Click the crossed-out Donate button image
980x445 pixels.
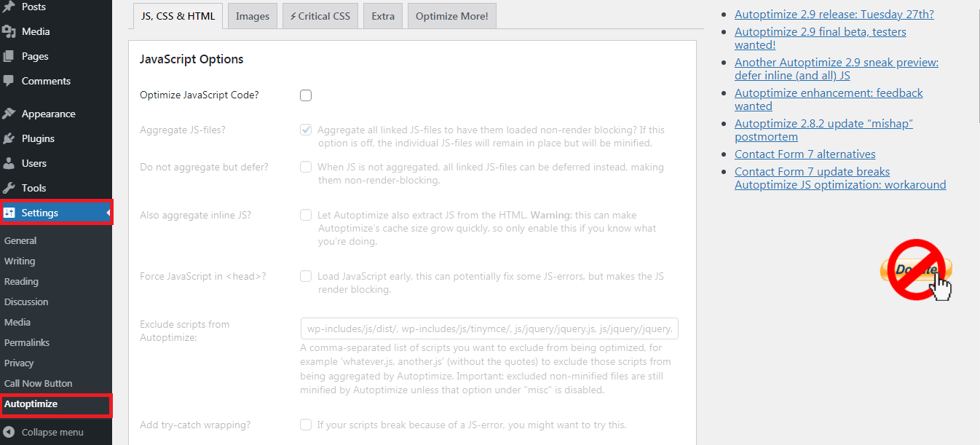(917, 269)
